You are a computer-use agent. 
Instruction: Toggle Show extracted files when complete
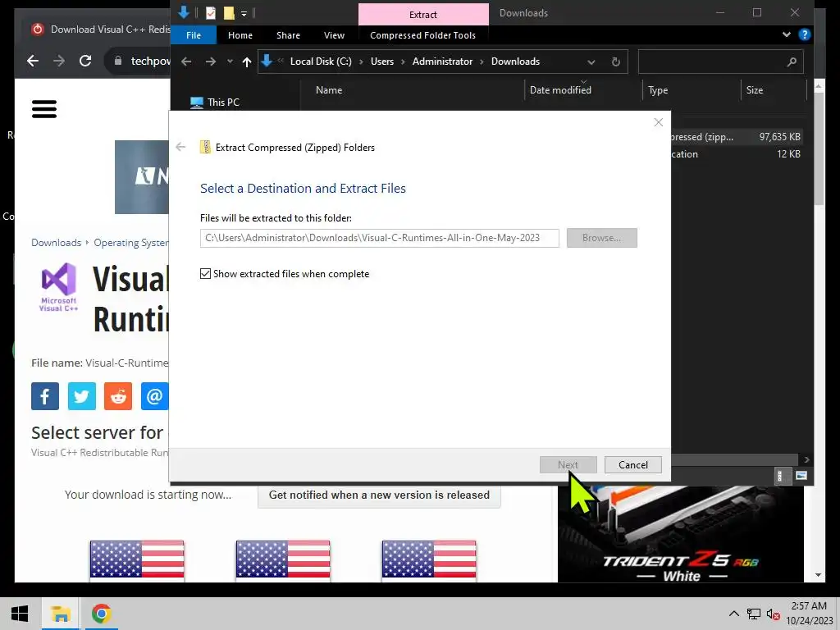pyautogui.click(x=205, y=274)
